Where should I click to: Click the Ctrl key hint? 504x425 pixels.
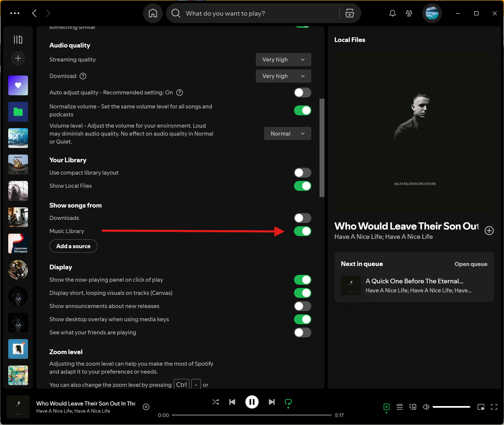181,384
